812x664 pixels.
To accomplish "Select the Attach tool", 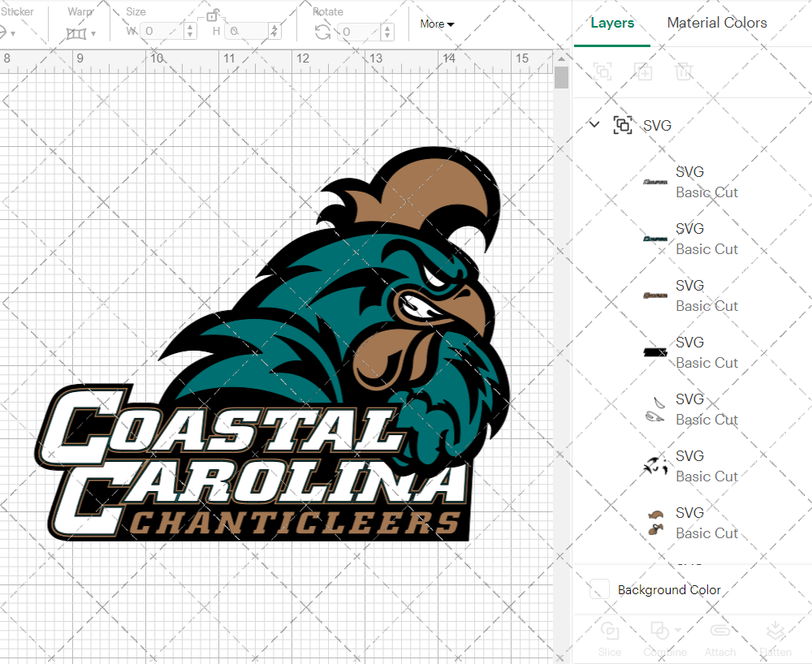I will click(720, 638).
